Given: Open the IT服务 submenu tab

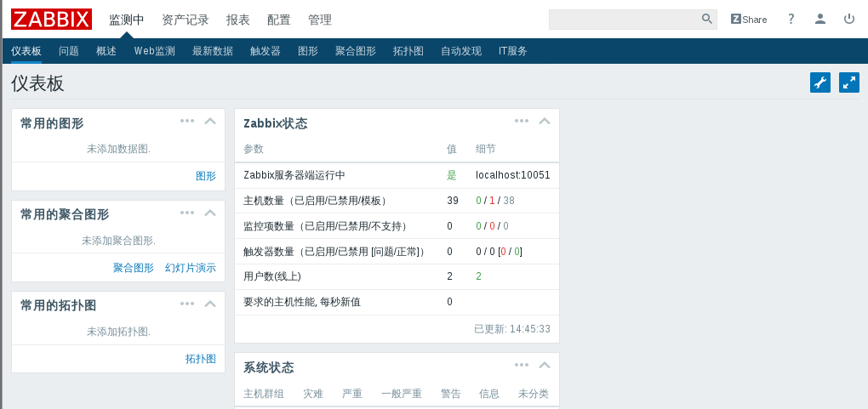Looking at the screenshot, I should pos(513,51).
